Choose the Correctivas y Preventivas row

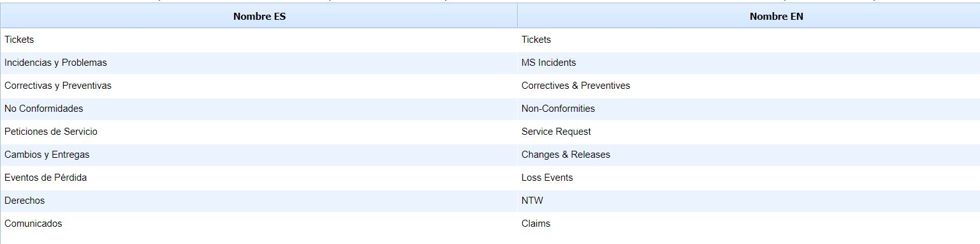[490, 86]
